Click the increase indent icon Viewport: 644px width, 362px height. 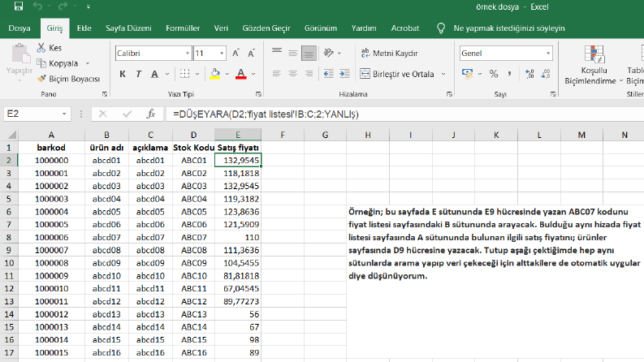click(344, 74)
